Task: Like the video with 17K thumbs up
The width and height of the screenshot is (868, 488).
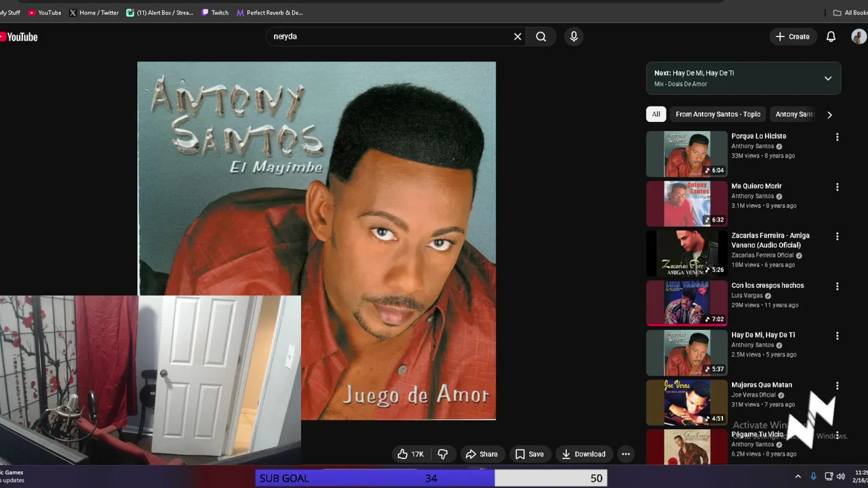Action: [x=410, y=454]
